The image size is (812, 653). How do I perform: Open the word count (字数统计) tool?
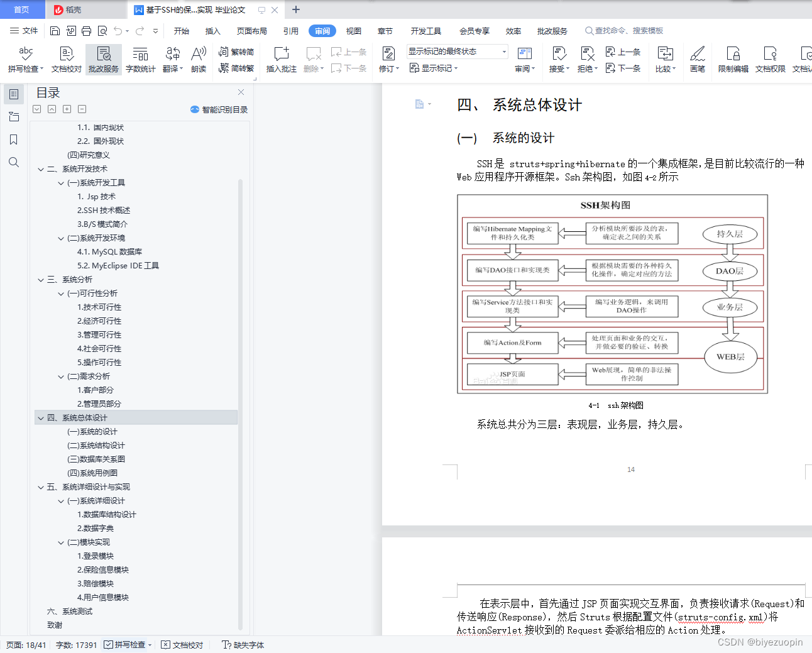point(140,60)
